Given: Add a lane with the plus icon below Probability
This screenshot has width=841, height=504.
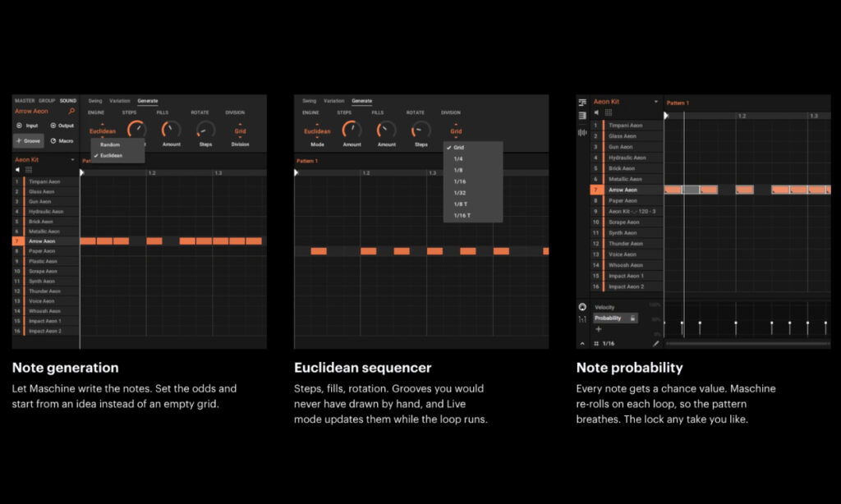Looking at the screenshot, I should pyautogui.click(x=599, y=329).
